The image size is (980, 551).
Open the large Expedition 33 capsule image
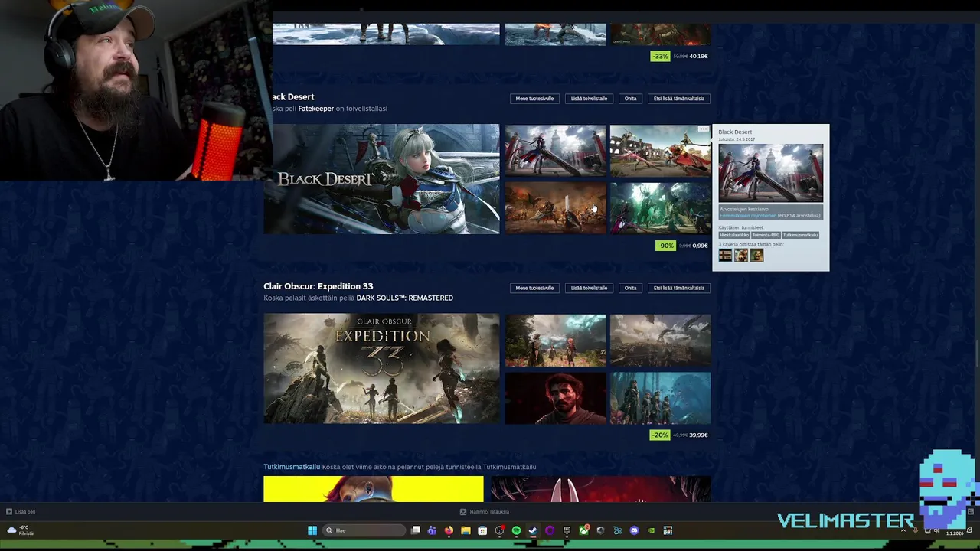pyautogui.click(x=381, y=368)
